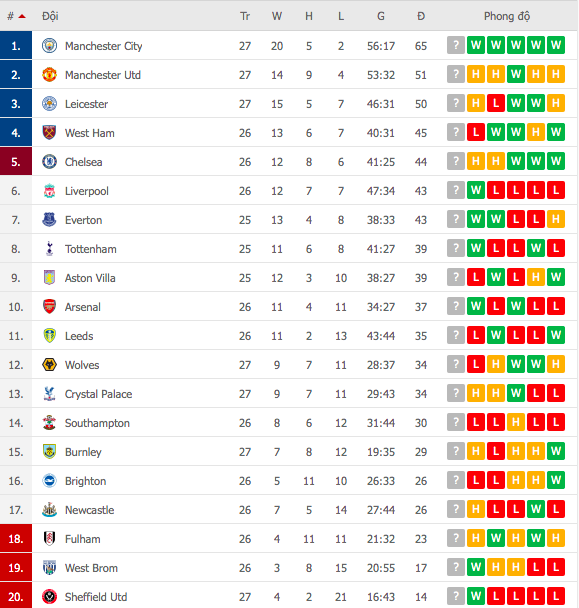
Task: Click the Wolves club crest icon
Action: click(x=49, y=364)
